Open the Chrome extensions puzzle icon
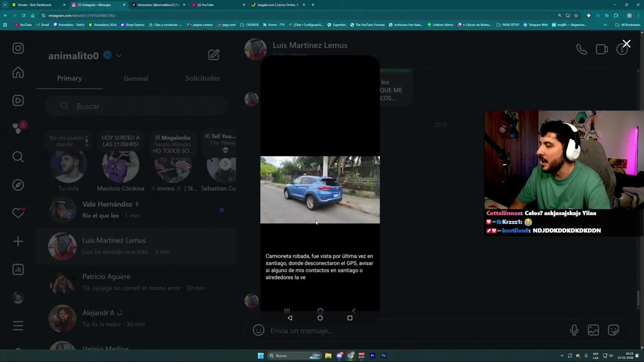 (616, 16)
